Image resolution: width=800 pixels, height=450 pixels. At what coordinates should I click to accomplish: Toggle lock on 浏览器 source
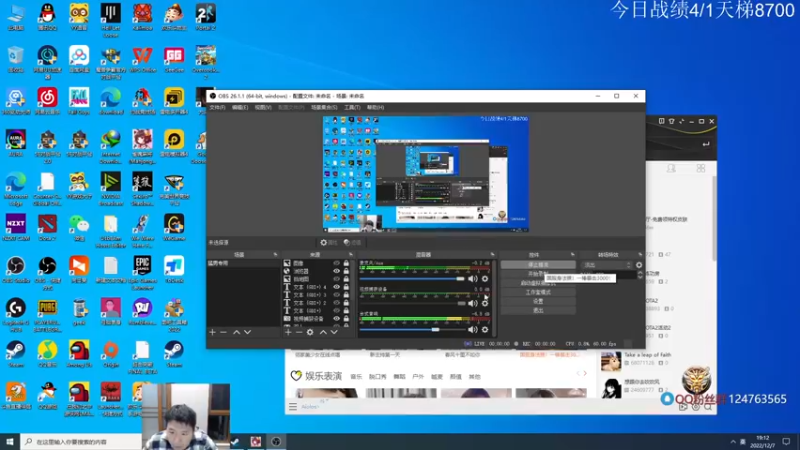coord(346,271)
